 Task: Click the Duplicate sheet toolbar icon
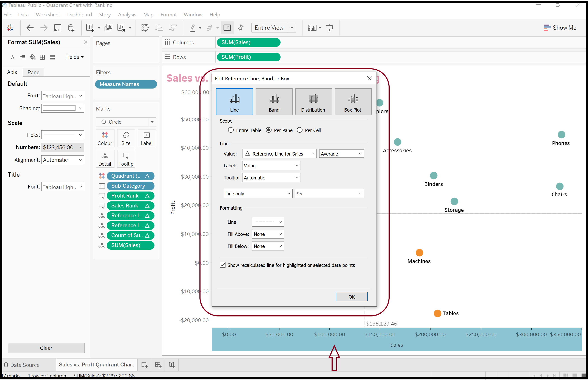pos(108,28)
